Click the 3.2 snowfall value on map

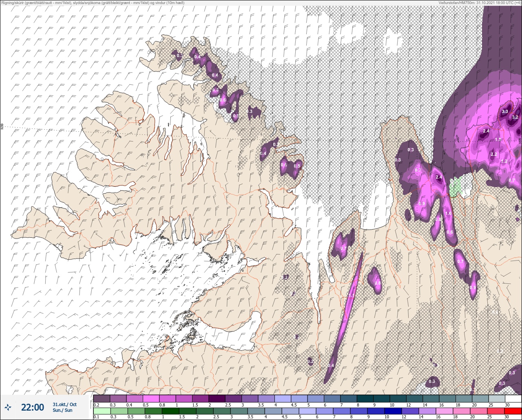click(x=515, y=117)
